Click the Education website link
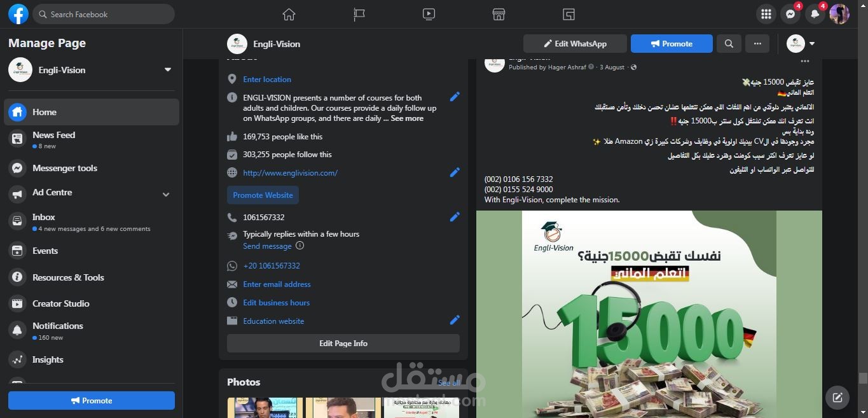 [273, 321]
